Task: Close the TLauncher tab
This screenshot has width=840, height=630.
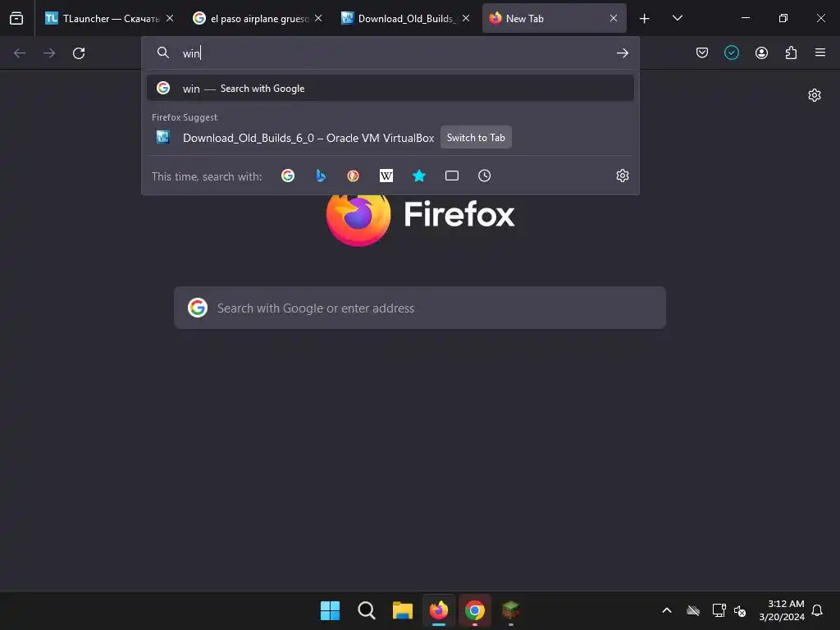Action: [x=170, y=18]
